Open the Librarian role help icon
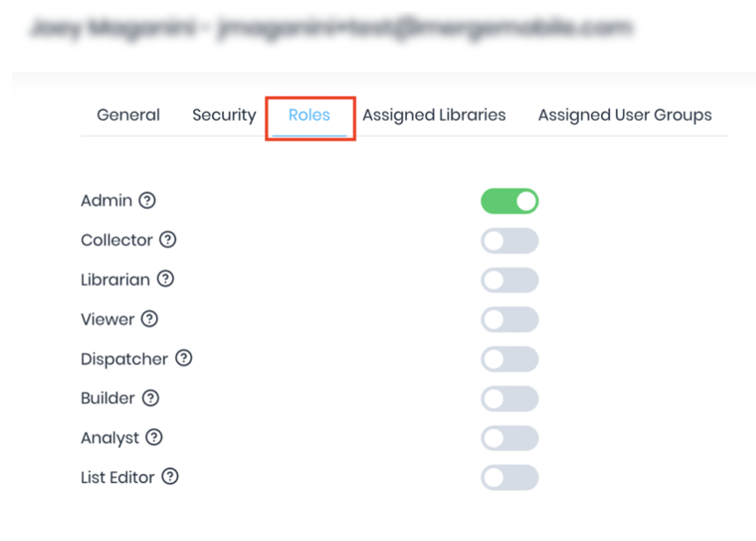The width and height of the screenshot is (756, 541). (x=166, y=279)
